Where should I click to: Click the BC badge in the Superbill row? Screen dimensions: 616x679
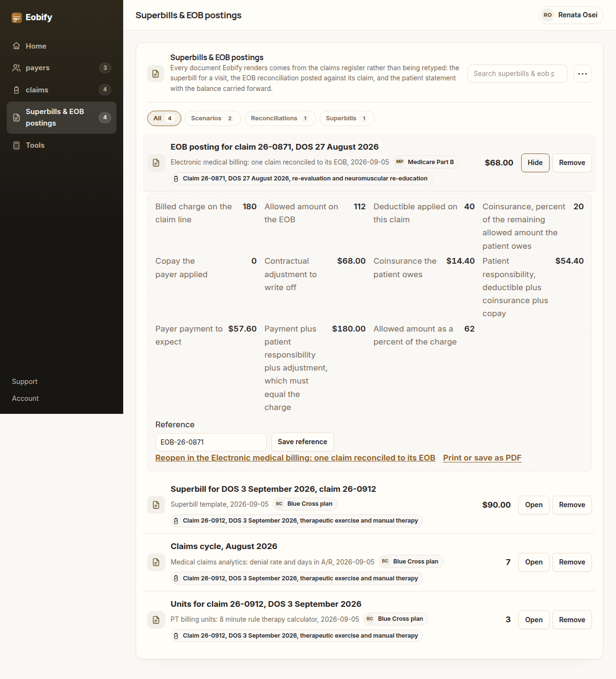[x=279, y=504]
